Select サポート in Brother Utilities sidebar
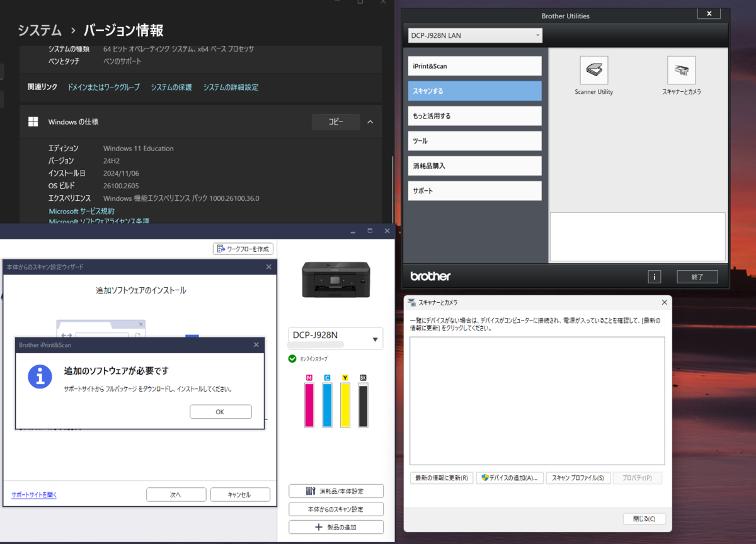The height and width of the screenshot is (544, 756). pyautogui.click(x=475, y=191)
